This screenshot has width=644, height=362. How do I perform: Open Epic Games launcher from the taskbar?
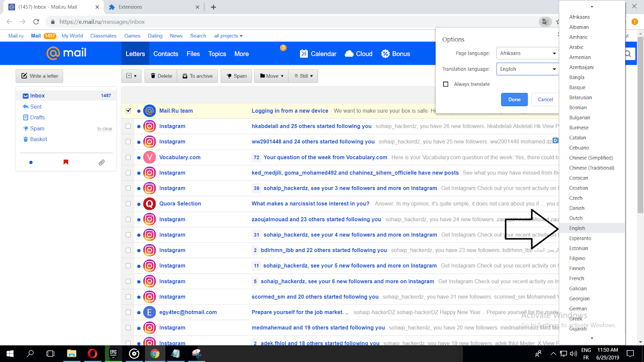[x=114, y=354]
